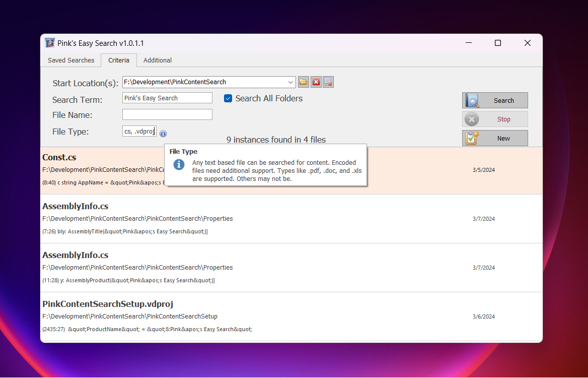Click the red remove location icon

click(316, 82)
